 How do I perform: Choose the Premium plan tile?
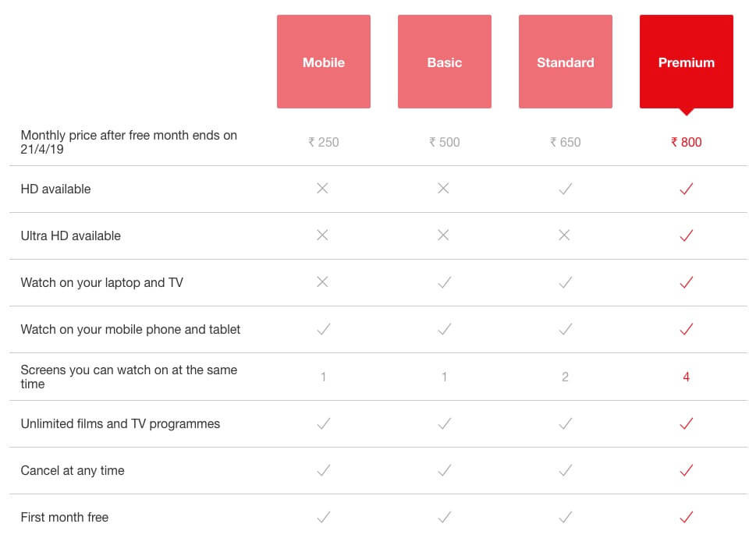pyautogui.click(x=687, y=62)
